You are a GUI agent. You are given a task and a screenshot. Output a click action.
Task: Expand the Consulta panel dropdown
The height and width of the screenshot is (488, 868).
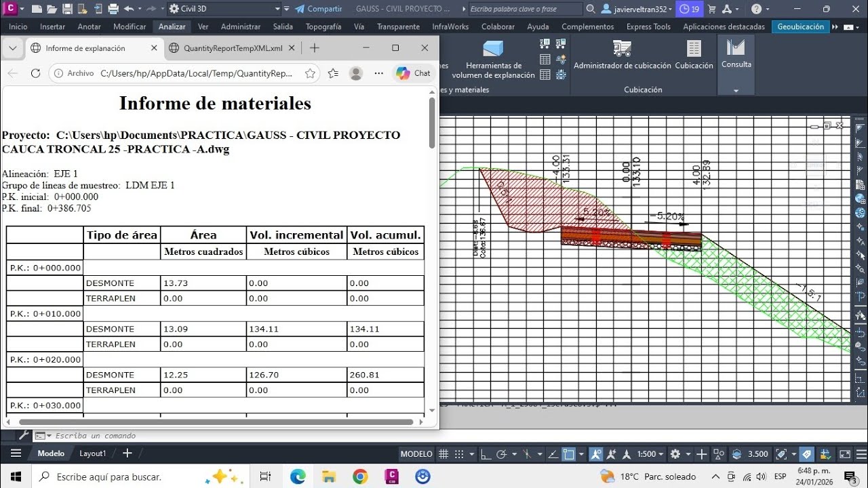pos(736,90)
